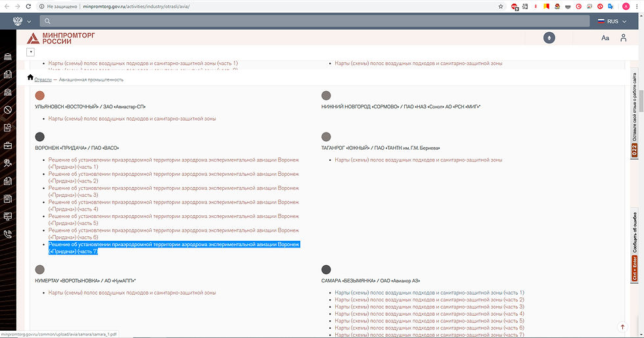Open the briefcase icon in left sidebar
This screenshot has width=644, height=338.
[x=8, y=145]
